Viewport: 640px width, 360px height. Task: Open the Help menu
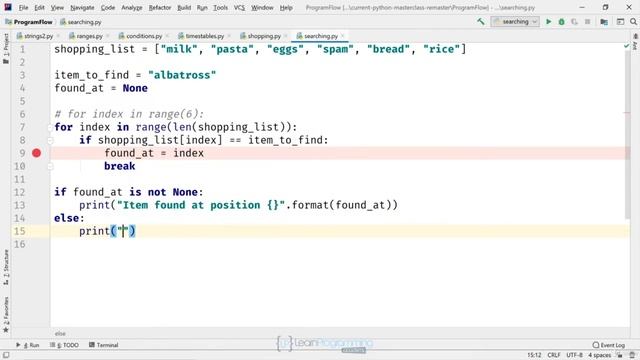286,7
